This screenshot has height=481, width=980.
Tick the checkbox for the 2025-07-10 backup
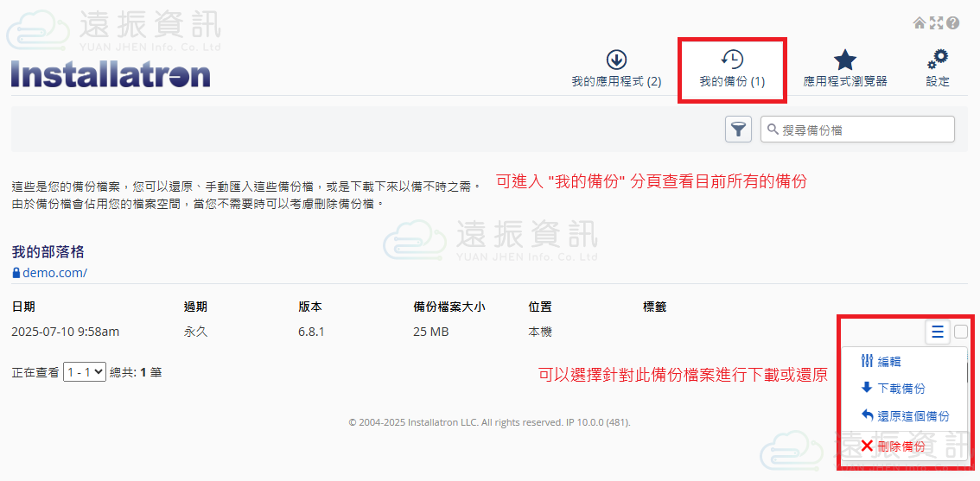[x=961, y=332]
